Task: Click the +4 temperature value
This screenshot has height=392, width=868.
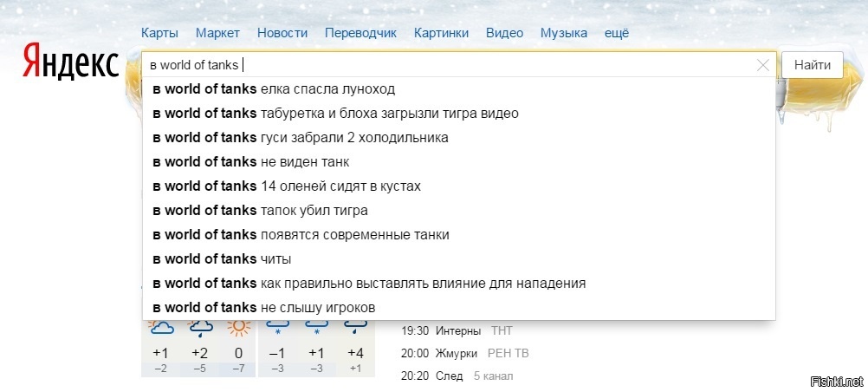Action: pyautogui.click(x=355, y=353)
